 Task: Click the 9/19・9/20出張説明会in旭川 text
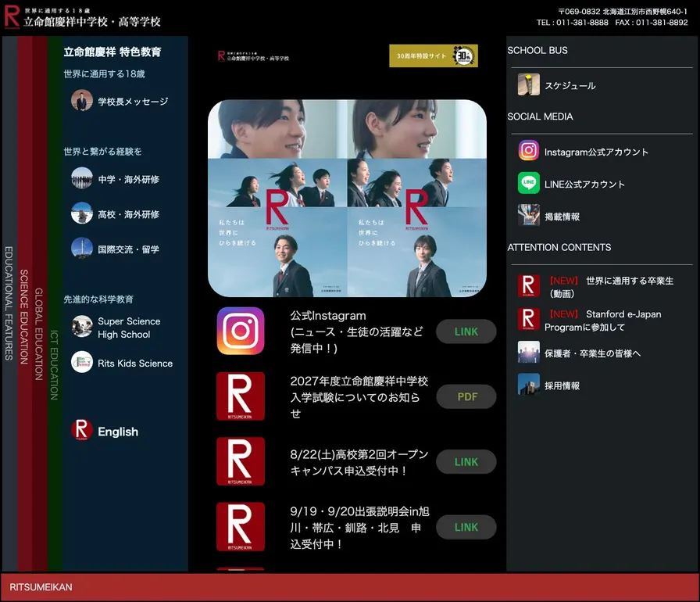[359, 528]
